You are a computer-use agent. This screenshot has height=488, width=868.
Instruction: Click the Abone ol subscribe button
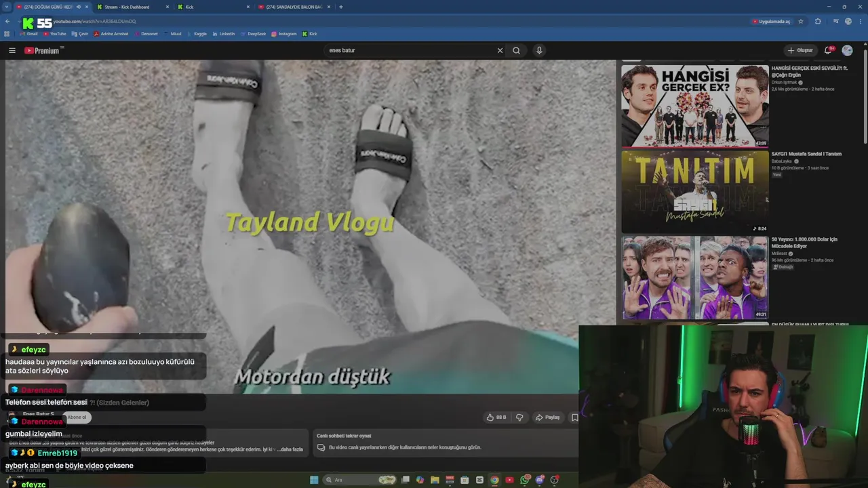[77, 418]
